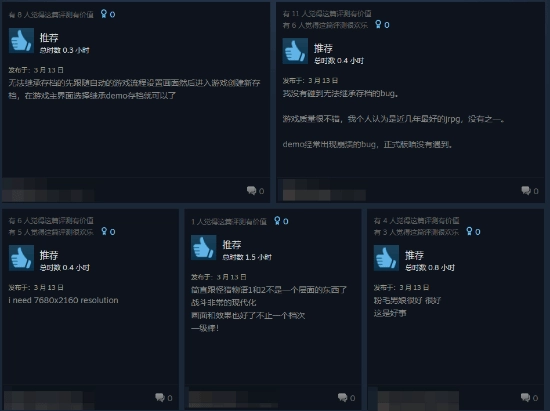This screenshot has height=411, width=550.
Task: Click award ribbon icon on 1.5 hours review
Action: (277, 221)
